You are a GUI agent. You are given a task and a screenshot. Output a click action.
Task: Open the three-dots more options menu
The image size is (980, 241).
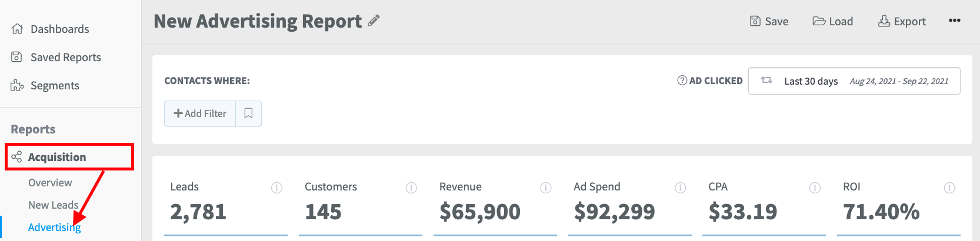(954, 21)
